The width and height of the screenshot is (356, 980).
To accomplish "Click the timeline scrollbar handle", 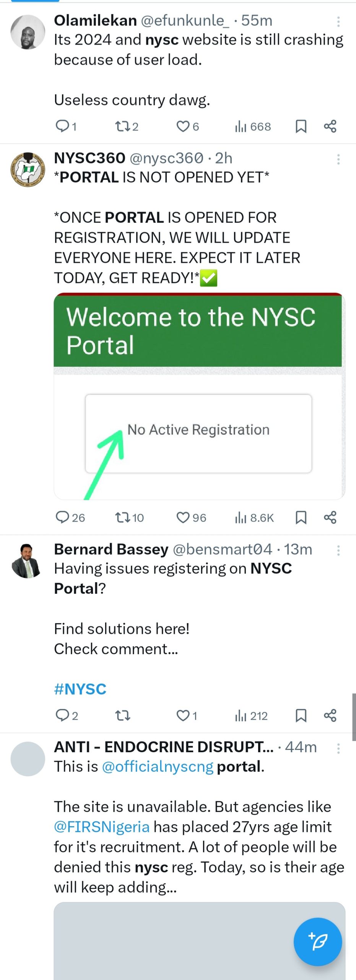I will (x=354, y=717).
